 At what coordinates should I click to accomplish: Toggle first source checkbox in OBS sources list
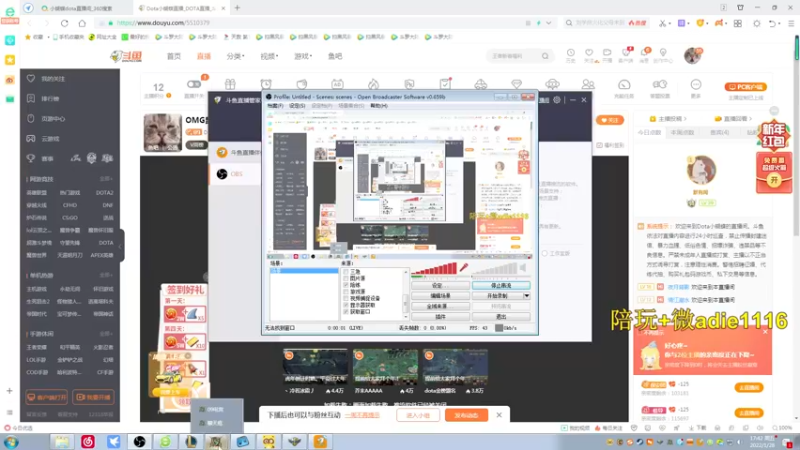coord(345,272)
